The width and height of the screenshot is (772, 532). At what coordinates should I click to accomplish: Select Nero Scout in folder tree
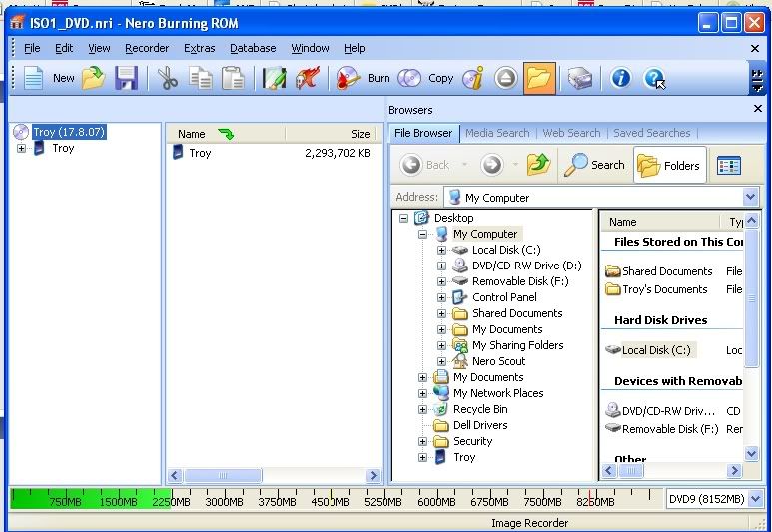click(x=498, y=361)
